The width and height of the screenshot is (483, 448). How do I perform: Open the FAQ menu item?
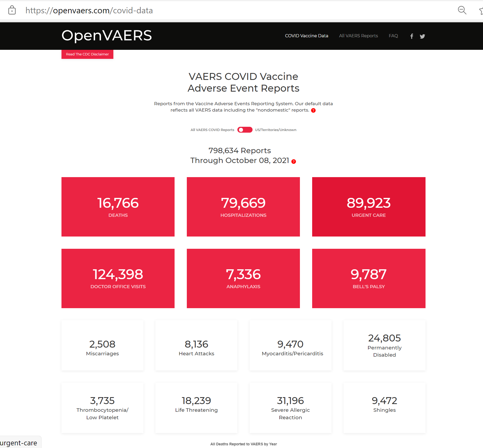pos(393,36)
